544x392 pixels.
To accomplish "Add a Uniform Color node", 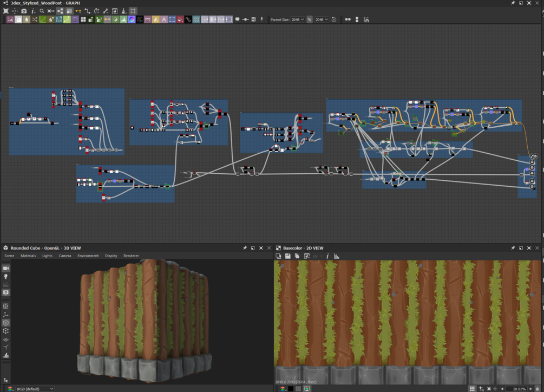I will pyautogui.click(x=180, y=19).
